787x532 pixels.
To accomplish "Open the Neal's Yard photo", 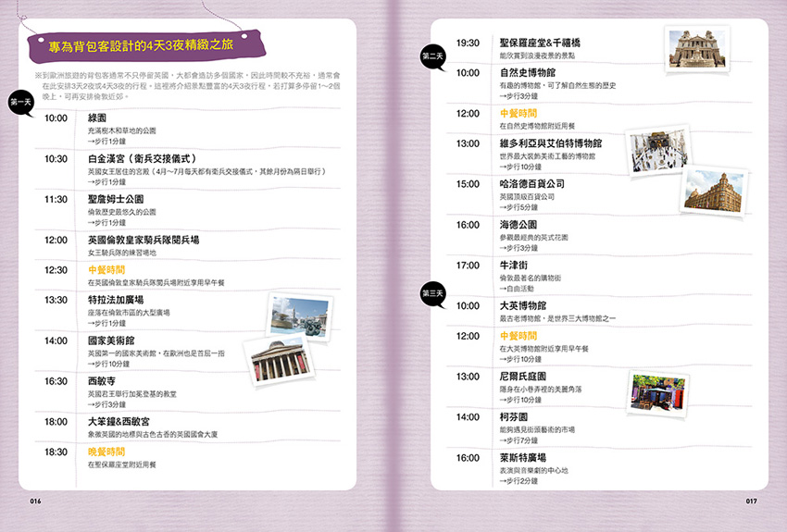I will (658, 392).
